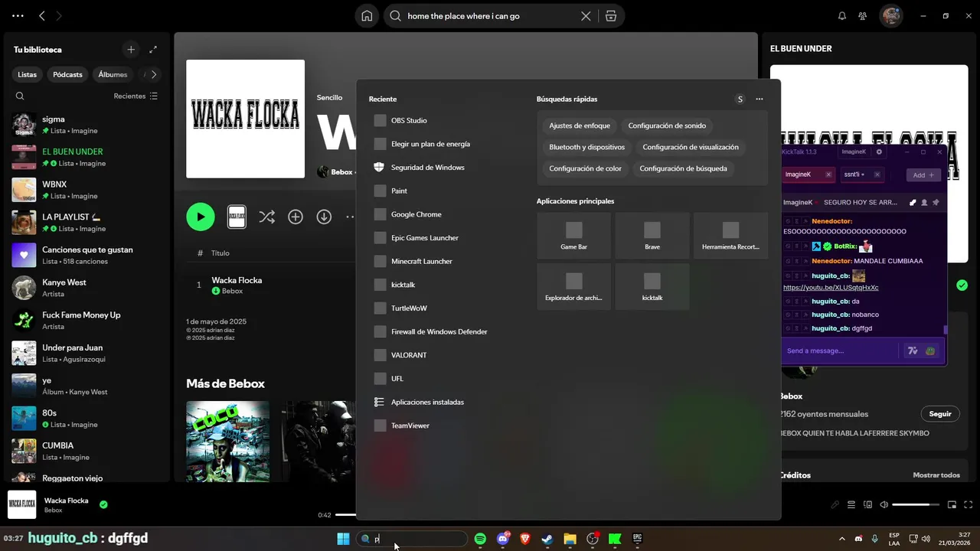This screenshot has width=980, height=551.
Task: Open search panel three-dots options
Action: pos(759,99)
